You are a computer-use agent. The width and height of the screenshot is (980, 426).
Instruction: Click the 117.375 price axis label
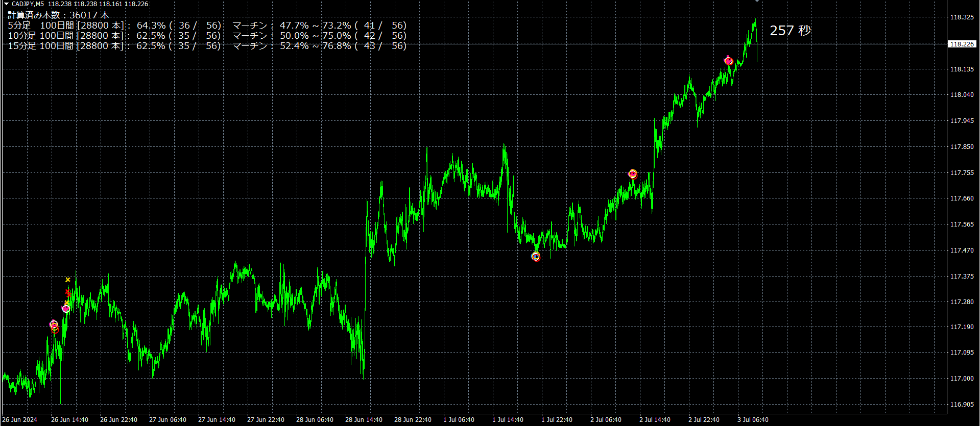pyautogui.click(x=962, y=276)
